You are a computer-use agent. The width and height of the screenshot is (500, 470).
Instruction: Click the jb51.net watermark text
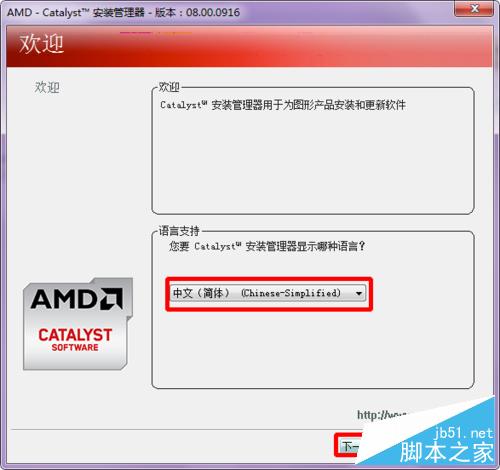click(464, 433)
